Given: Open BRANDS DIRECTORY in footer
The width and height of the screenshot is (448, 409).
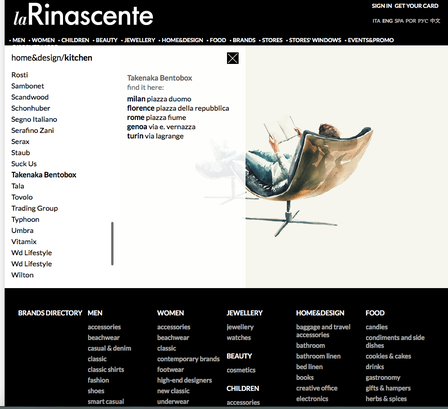Looking at the screenshot, I should pyautogui.click(x=50, y=313).
